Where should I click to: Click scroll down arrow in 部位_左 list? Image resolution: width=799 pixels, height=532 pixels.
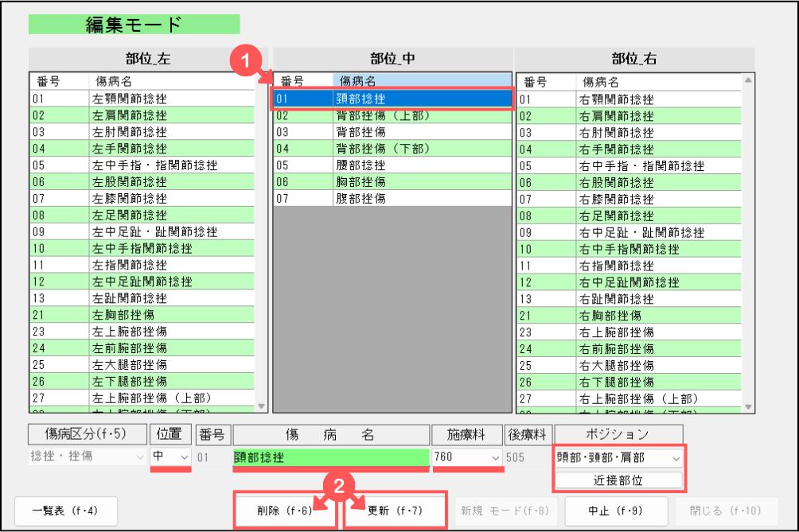tap(262, 406)
